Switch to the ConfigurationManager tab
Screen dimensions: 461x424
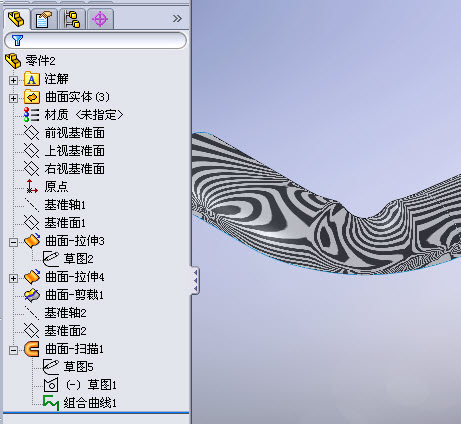tap(72, 19)
